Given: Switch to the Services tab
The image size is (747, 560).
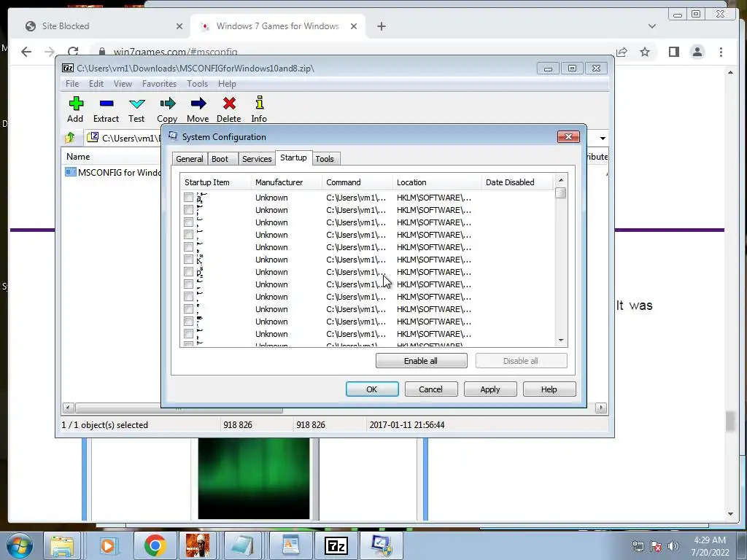Looking at the screenshot, I should pos(257,158).
